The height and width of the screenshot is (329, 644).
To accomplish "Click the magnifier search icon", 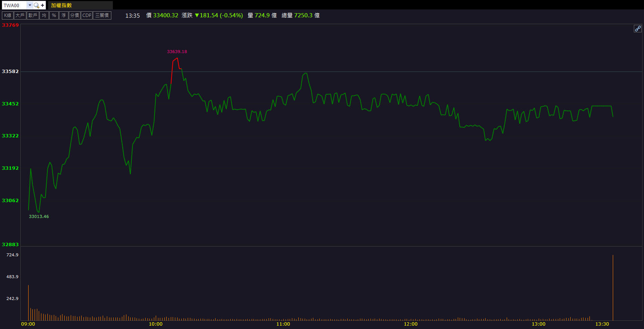I will (36, 5).
